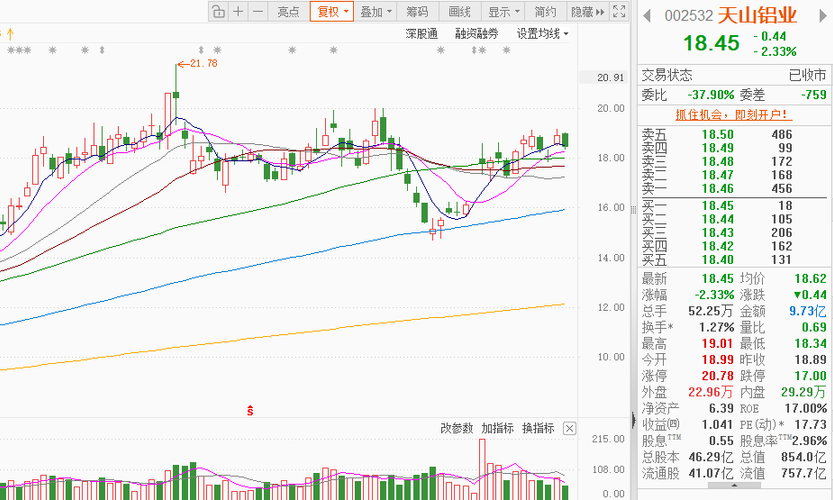Click the current price 18.45 header
This screenshot has height=500, width=833.
[711, 44]
